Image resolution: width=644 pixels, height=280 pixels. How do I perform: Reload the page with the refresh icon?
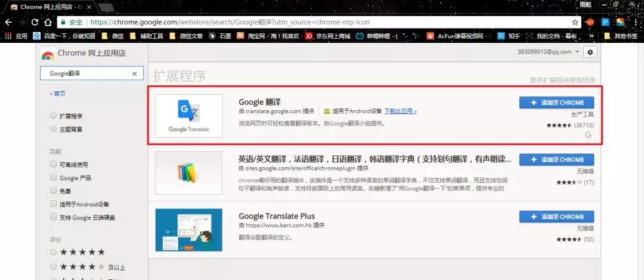(35, 22)
